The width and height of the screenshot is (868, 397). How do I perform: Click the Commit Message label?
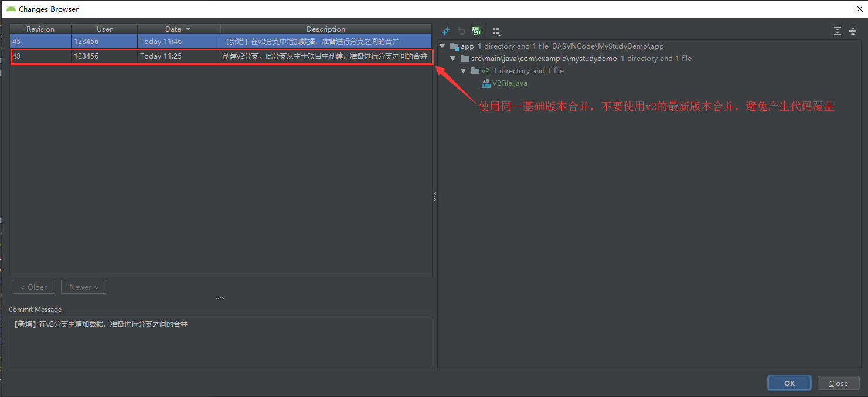35,310
